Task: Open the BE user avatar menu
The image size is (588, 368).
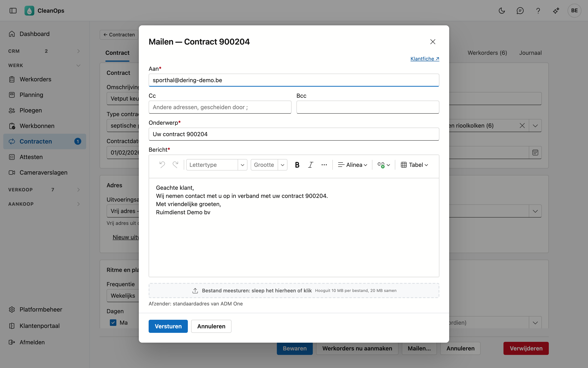Action: (x=574, y=10)
